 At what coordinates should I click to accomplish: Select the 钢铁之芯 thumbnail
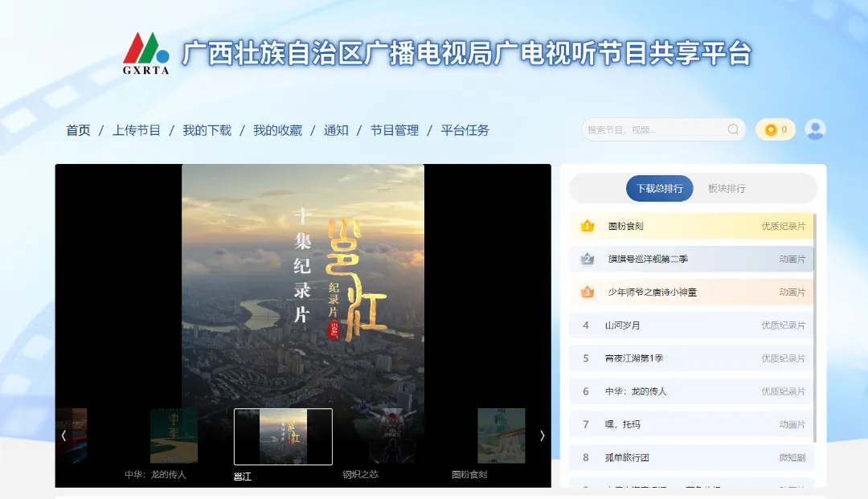click(x=391, y=436)
